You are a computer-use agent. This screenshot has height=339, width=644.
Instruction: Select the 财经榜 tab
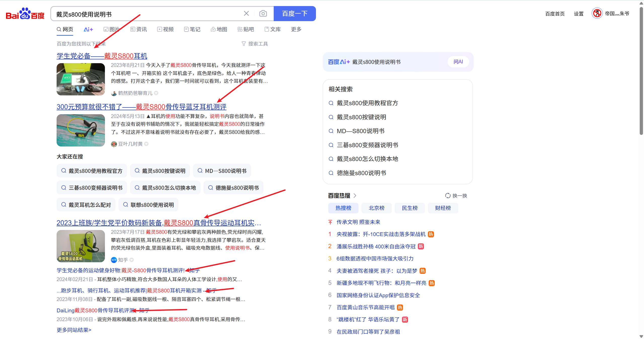(443, 208)
